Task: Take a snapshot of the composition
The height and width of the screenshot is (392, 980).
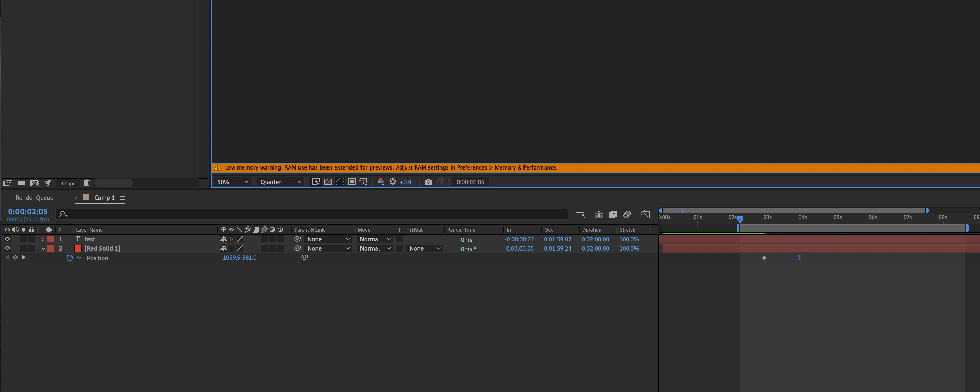Action: (428, 182)
